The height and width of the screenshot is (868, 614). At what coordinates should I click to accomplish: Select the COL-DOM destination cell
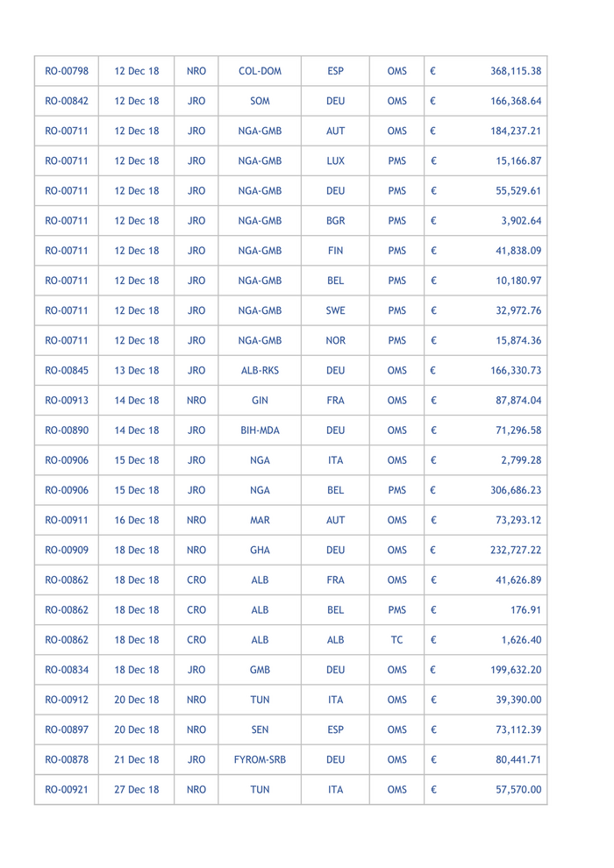click(260, 71)
